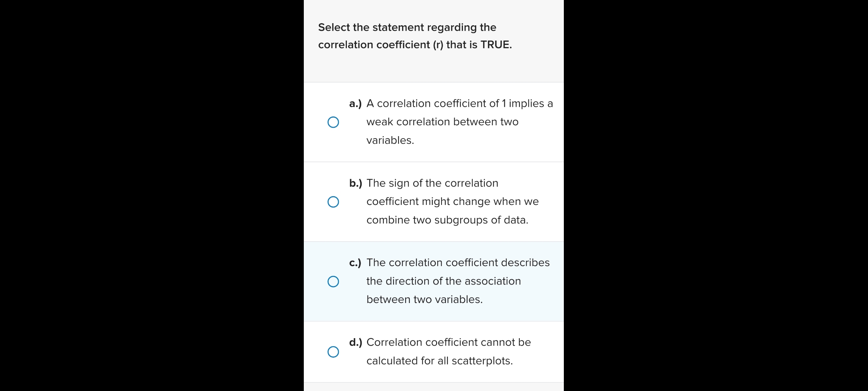Select the radio button for option a
This screenshot has height=391, width=868.
click(x=333, y=122)
